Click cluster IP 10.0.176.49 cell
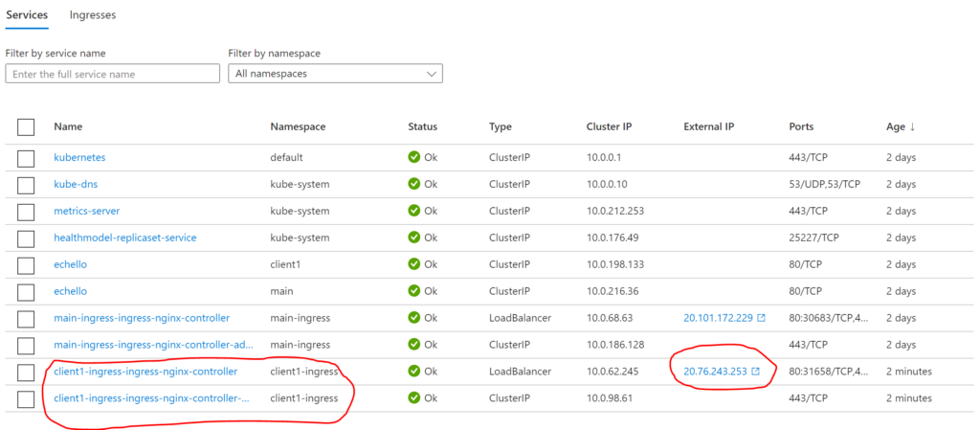 612,238
